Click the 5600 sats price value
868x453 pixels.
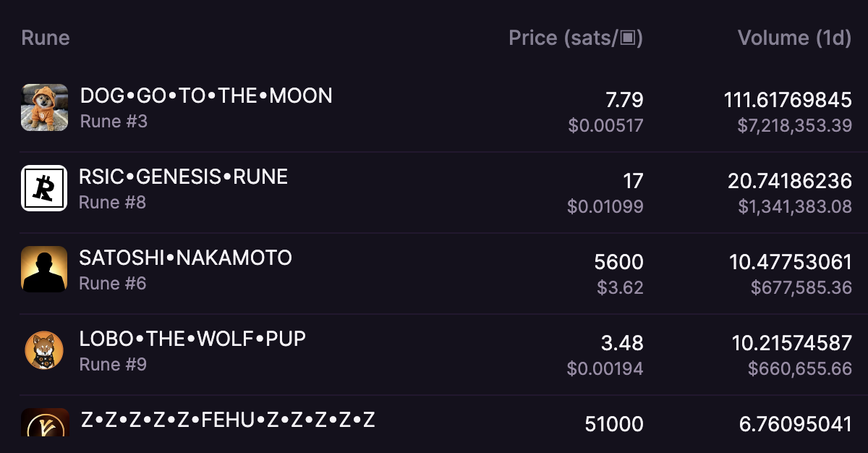click(617, 262)
